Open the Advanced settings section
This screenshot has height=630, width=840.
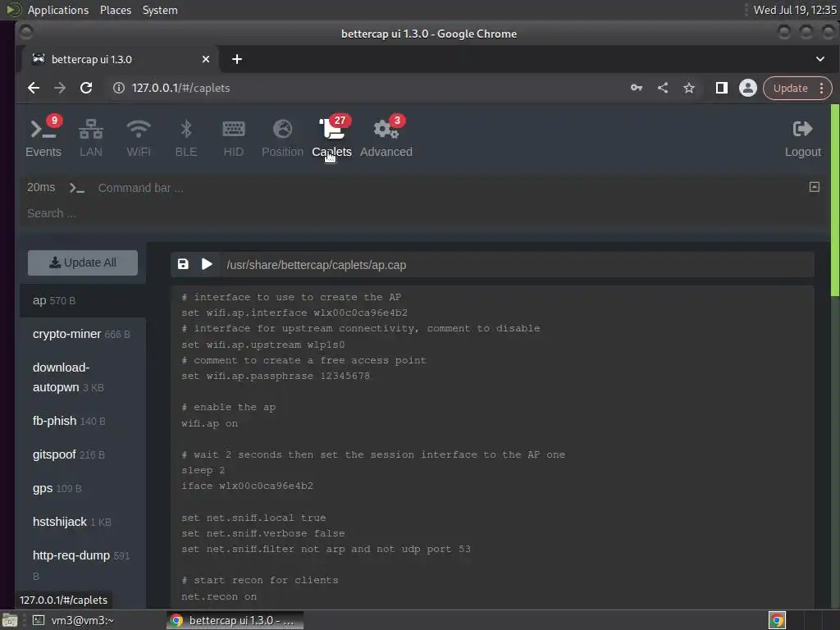point(386,137)
